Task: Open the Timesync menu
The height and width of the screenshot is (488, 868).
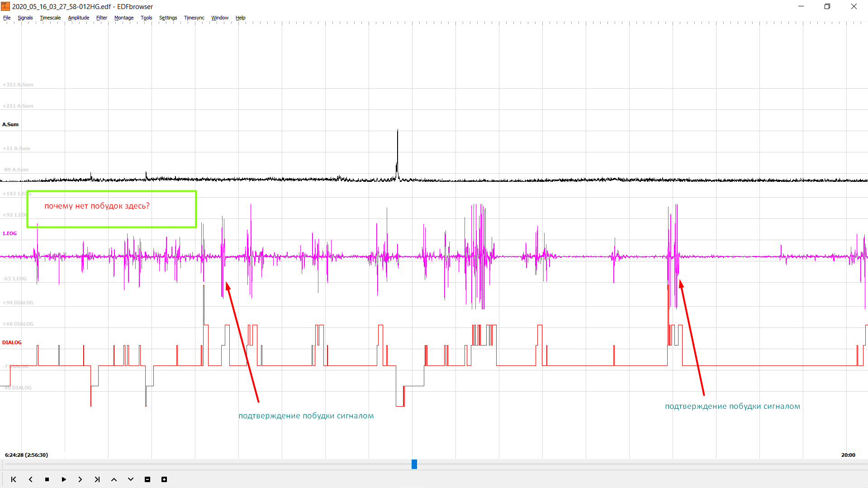Action: (194, 18)
